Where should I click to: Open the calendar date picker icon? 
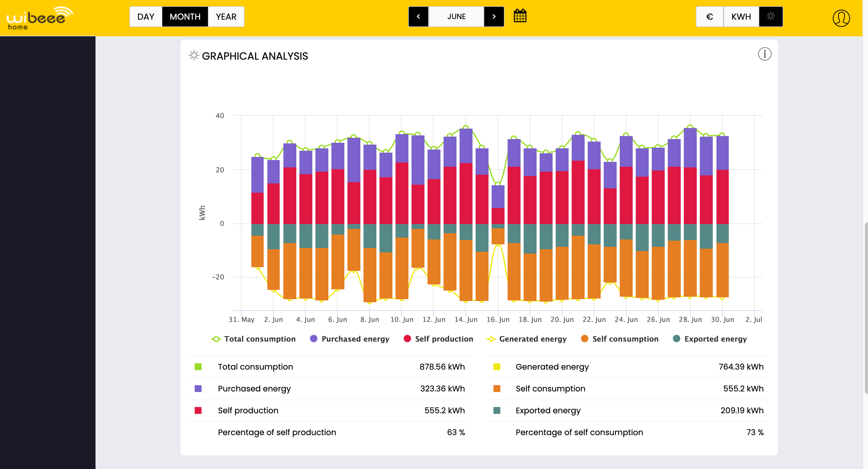point(520,16)
